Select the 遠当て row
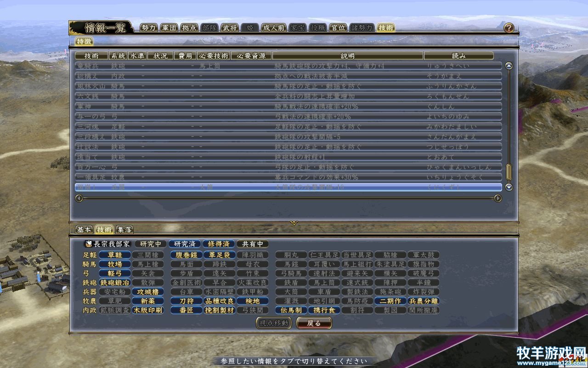Image resolution: width=588 pixels, height=368 pixels. click(288, 157)
